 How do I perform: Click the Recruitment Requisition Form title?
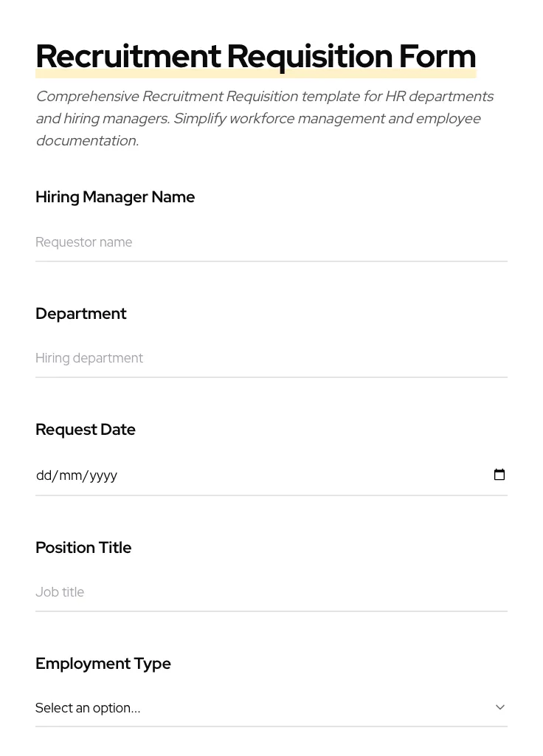(x=255, y=55)
